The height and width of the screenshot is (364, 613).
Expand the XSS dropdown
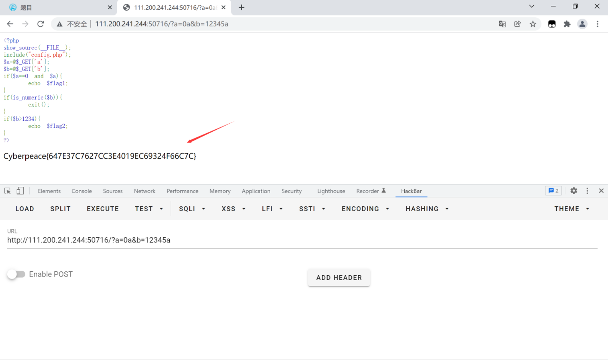(233, 209)
